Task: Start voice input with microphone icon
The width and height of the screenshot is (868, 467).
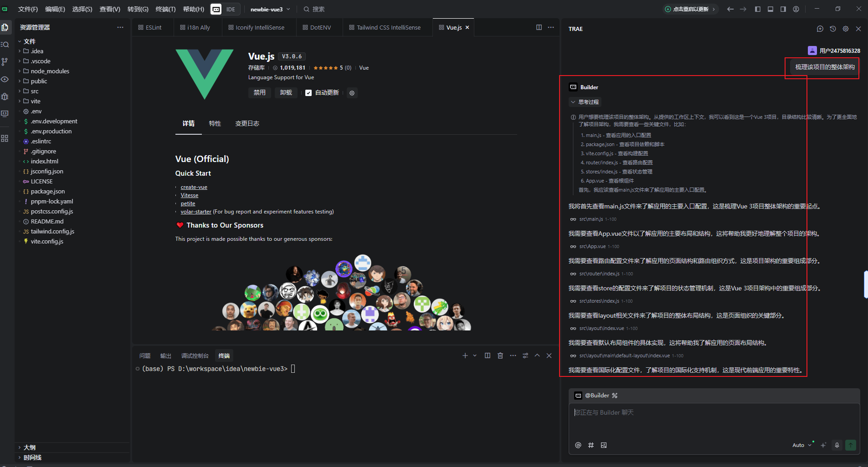Action: click(837, 445)
